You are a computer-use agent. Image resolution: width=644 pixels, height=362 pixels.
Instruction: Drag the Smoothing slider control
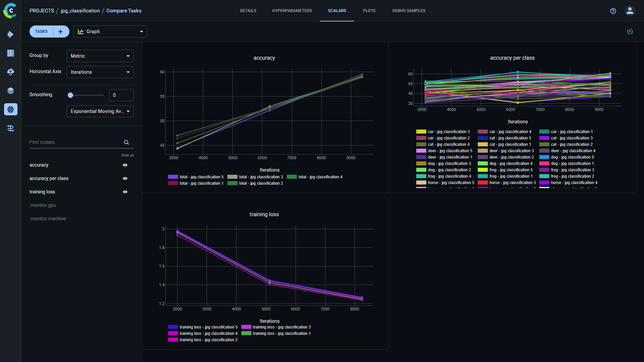tap(70, 95)
